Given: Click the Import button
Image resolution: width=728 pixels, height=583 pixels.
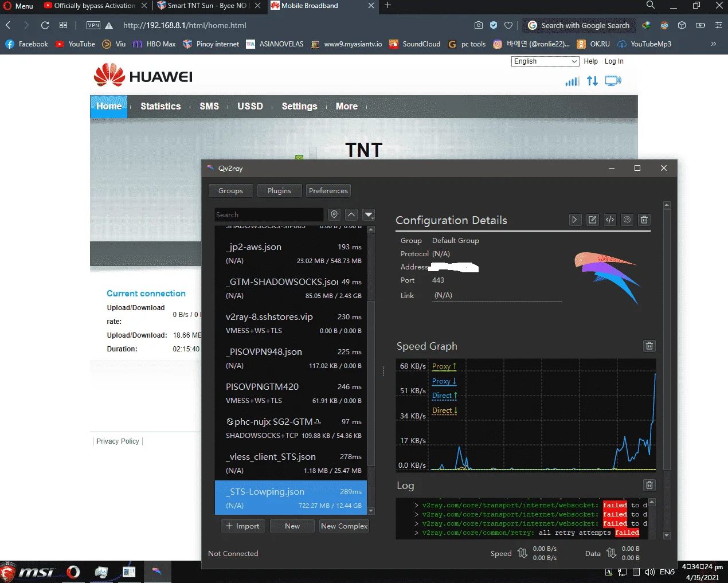Looking at the screenshot, I should tap(243, 526).
